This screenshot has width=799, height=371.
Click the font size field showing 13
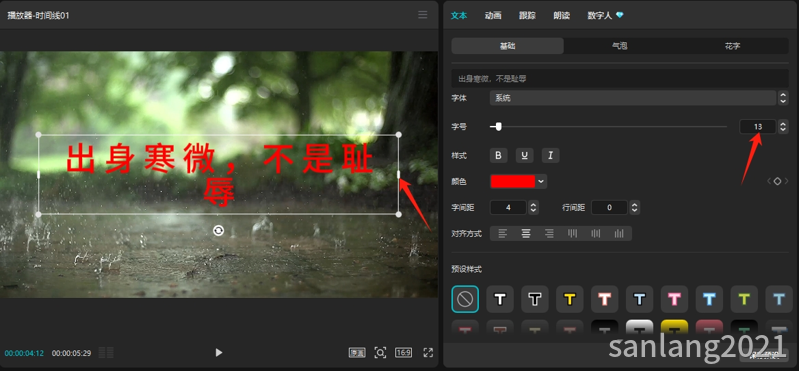tap(758, 126)
